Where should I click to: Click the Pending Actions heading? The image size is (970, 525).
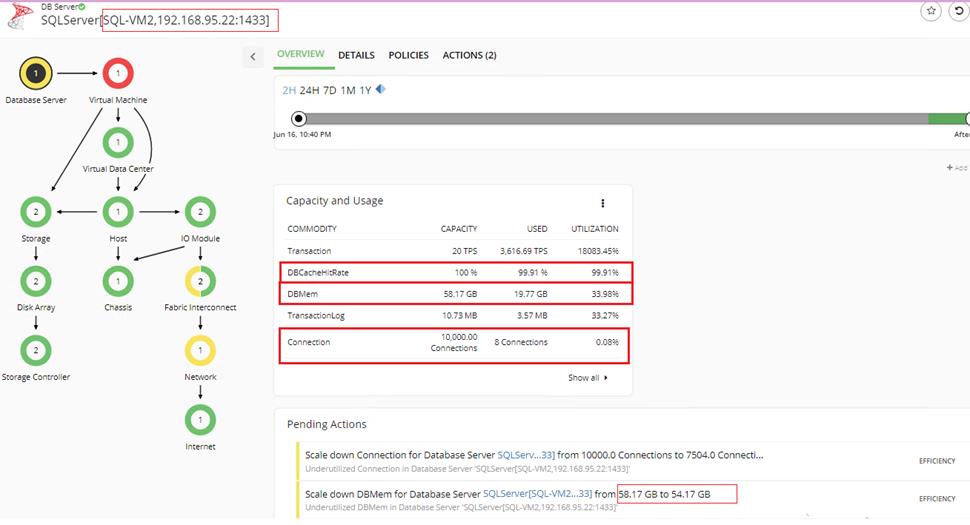tap(327, 424)
